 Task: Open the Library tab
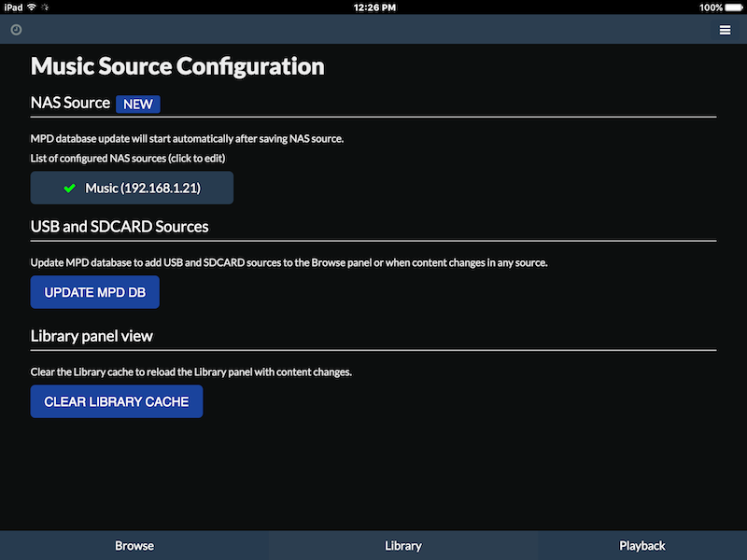[x=403, y=546]
